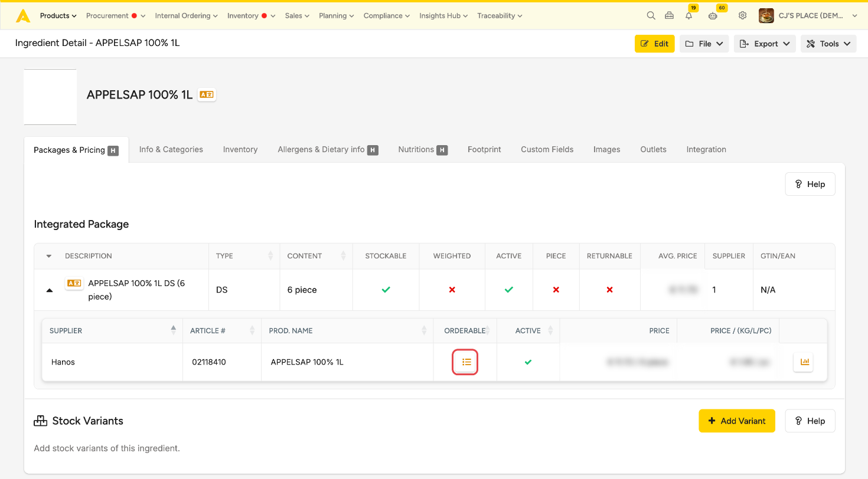Open notifications bell with 19 badge
Image resolution: width=868 pixels, height=479 pixels.
[x=689, y=15]
